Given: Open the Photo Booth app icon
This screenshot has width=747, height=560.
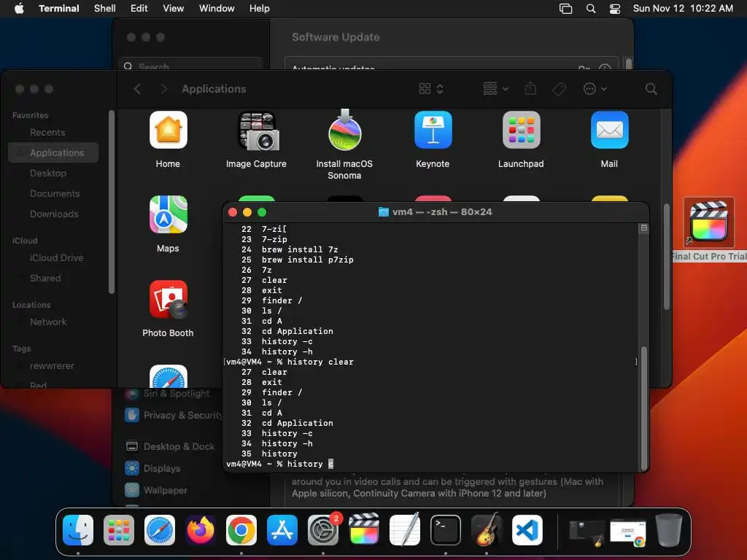Looking at the screenshot, I should coord(169,299).
